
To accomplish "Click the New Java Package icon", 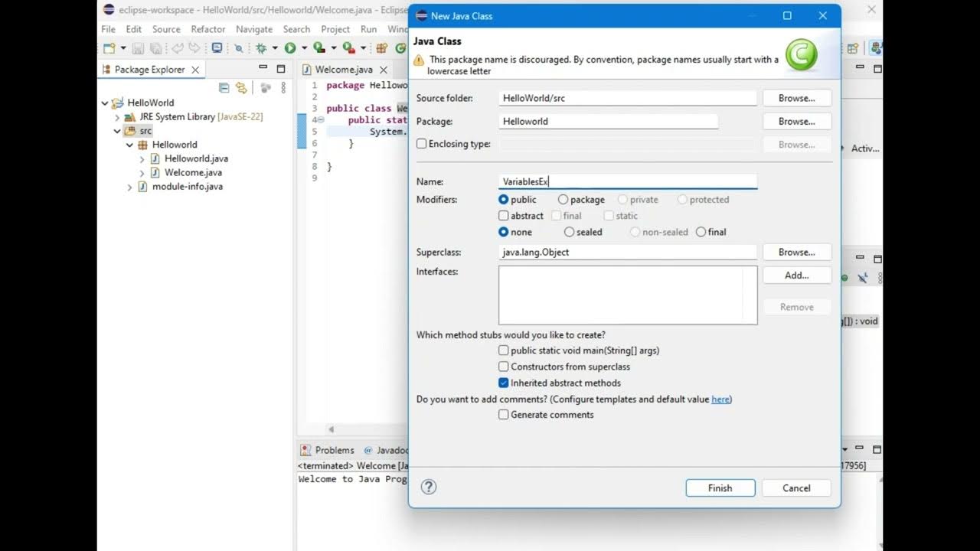I will coord(381,48).
